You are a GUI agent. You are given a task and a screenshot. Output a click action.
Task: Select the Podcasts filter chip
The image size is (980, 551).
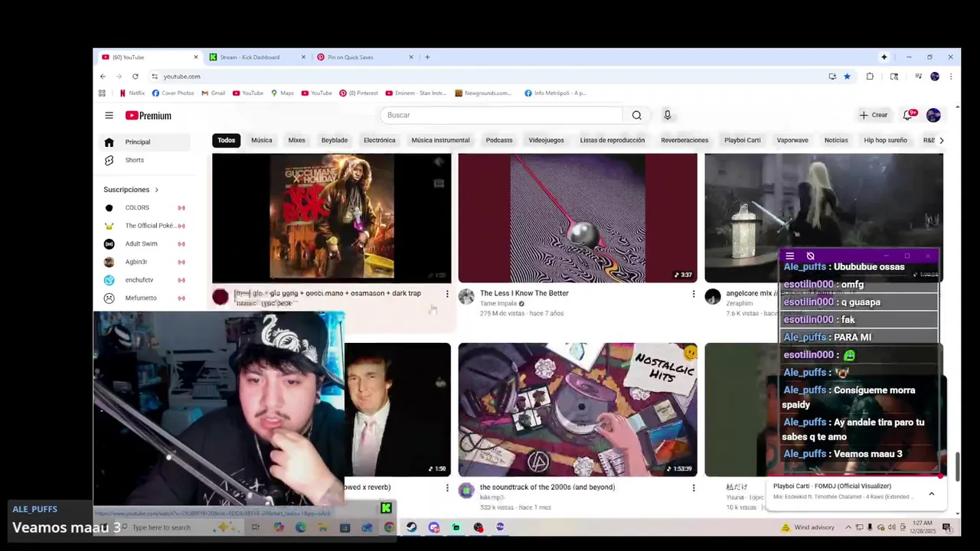coord(499,140)
